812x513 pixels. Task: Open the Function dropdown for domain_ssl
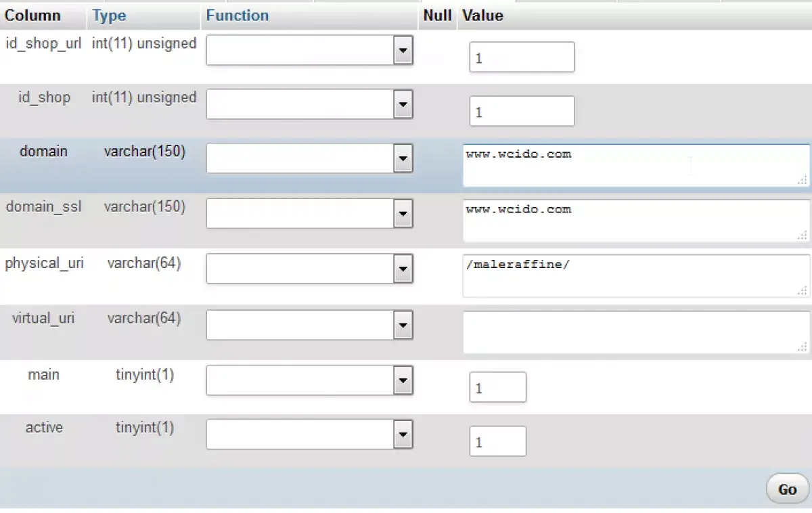309,214
